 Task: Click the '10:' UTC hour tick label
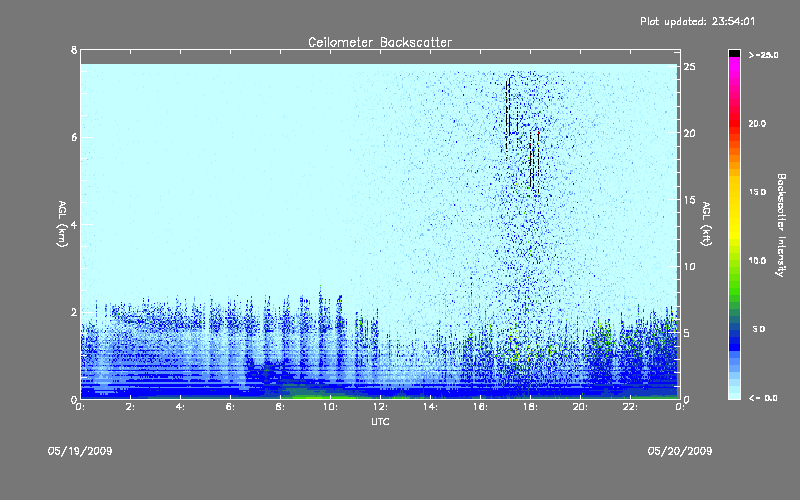pyautogui.click(x=331, y=407)
